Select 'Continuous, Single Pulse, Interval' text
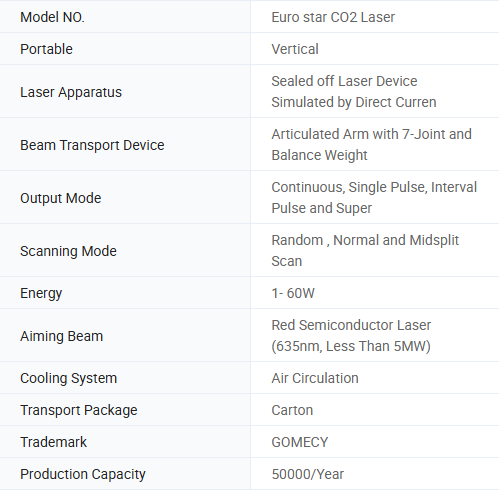The width and height of the screenshot is (499, 493). pos(374,187)
